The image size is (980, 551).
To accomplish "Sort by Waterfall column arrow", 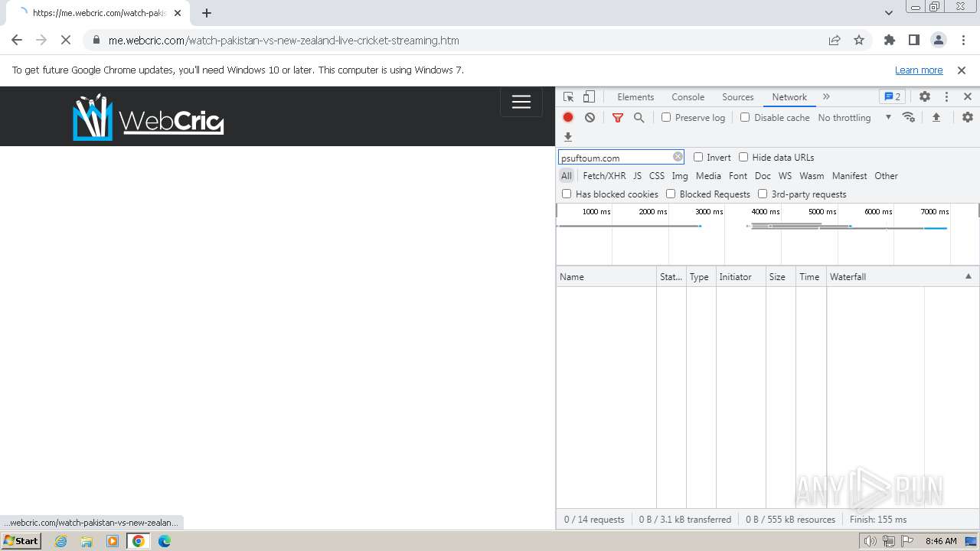I will coord(968,276).
